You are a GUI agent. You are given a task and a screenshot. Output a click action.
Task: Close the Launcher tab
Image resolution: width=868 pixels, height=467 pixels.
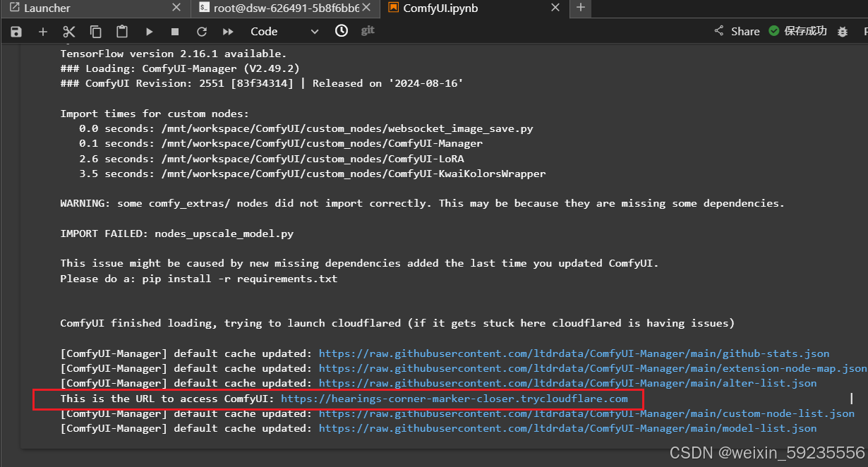click(176, 8)
